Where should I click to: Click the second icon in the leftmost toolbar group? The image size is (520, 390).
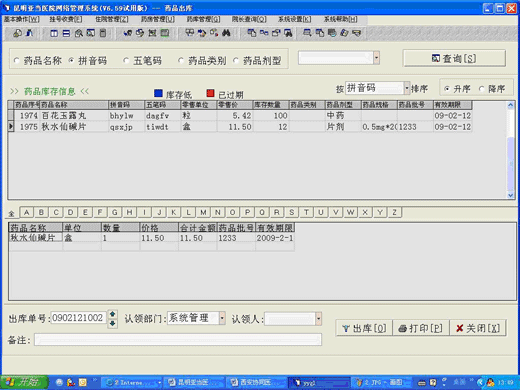pyautogui.click(x=30, y=33)
